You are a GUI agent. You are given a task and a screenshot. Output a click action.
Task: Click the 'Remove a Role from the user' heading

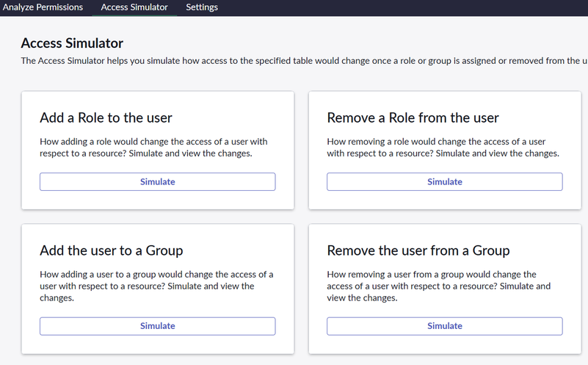tap(413, 118)
